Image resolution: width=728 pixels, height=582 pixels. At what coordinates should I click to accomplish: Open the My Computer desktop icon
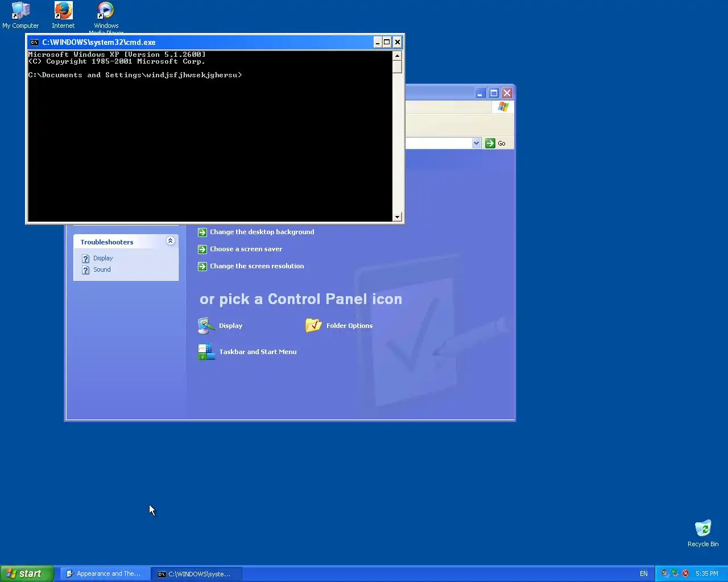click(20, 15)
